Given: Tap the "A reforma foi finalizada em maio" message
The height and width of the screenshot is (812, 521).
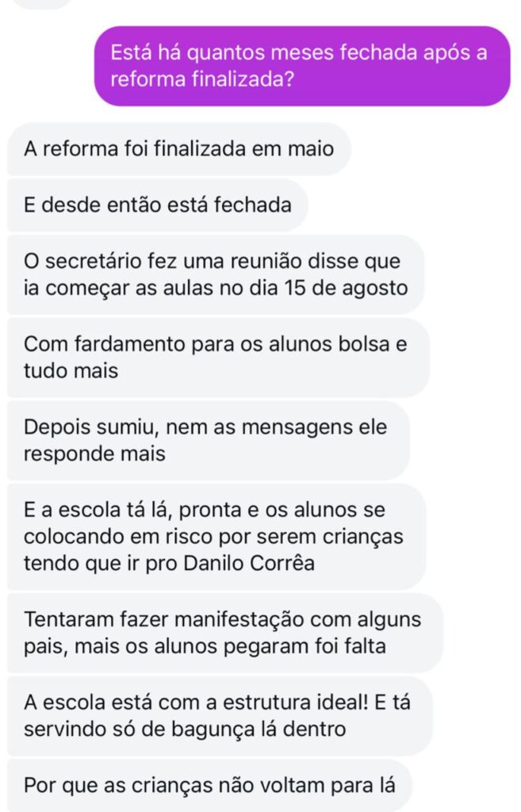Looking at the screenshot, I should pyautogui.click(x=178, y=148).
